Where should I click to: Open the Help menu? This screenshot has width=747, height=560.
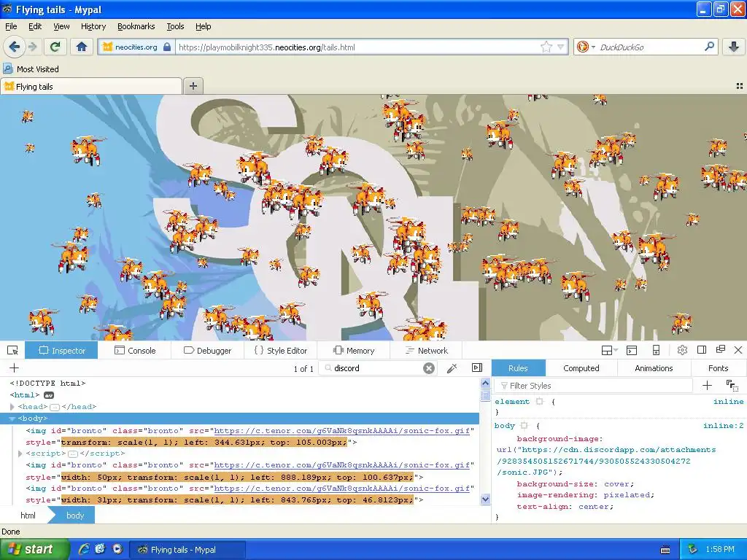(x=203, y=26)
